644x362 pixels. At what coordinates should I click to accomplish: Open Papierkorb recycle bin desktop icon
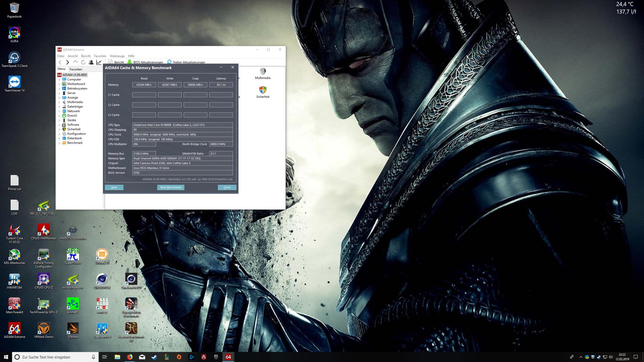(x=14, y=10)
